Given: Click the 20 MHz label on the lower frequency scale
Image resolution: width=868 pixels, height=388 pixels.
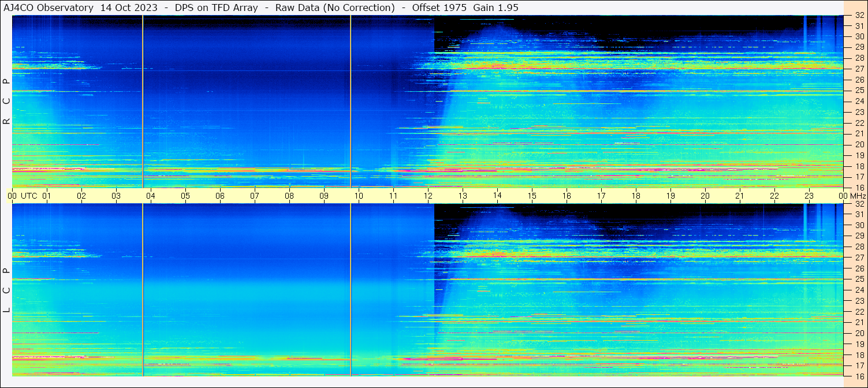Looking at the screenshot, I should point(859,333).
